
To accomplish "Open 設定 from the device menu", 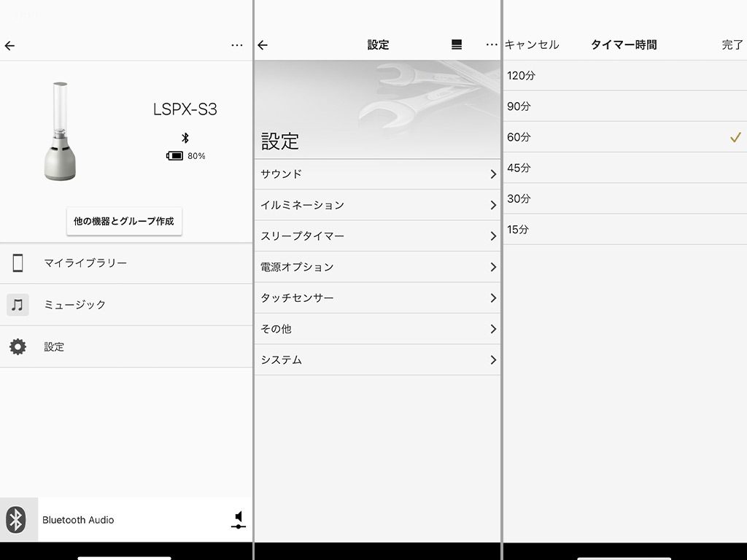I will [x=126, y=346].
